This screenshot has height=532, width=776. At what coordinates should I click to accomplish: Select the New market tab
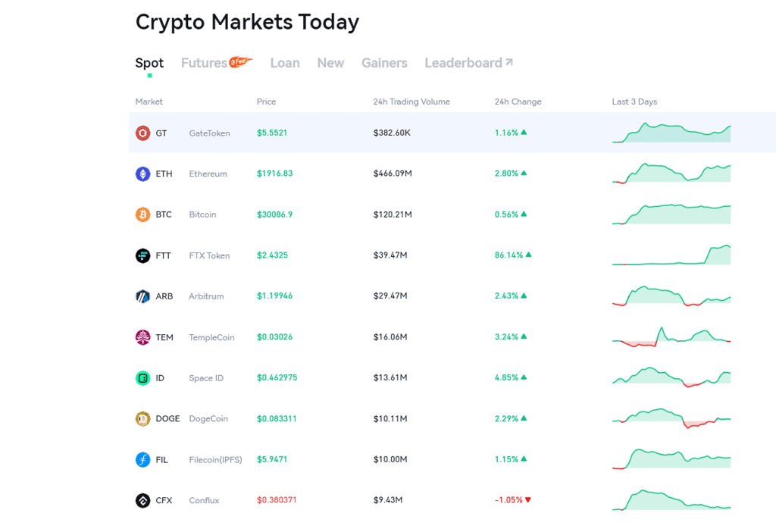click(x=330, y=63)
